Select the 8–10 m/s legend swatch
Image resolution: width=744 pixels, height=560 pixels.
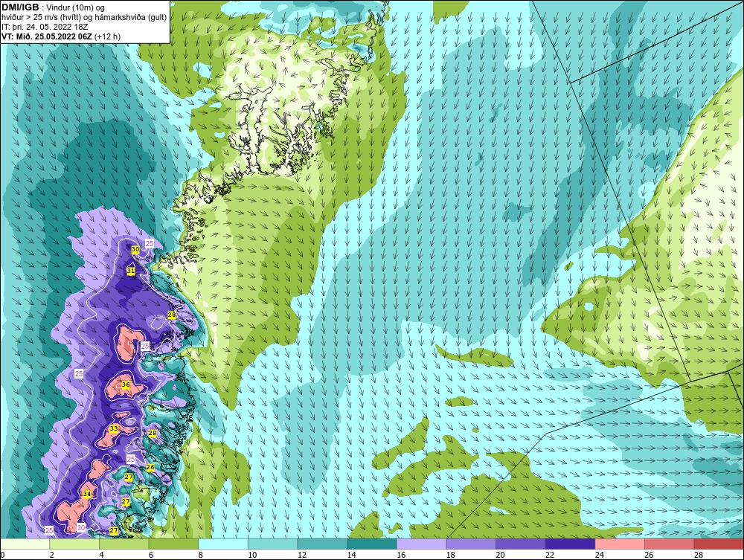pos(223,544)
